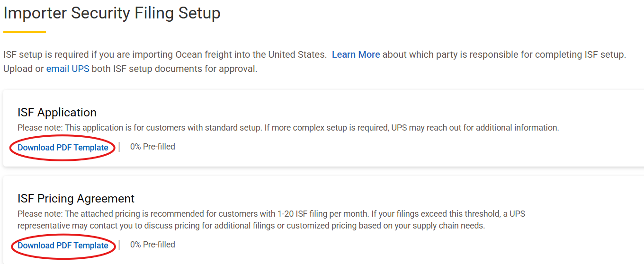Click the Importer Security Filing Setup heading
The image size is (644, 264).
pyautogui.click(x=112, y=13)
